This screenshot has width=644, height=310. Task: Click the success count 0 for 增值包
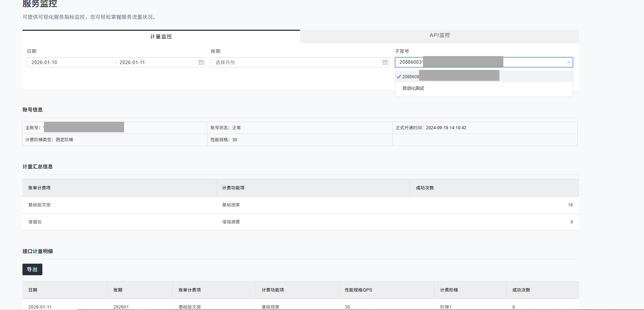[572, 222]
